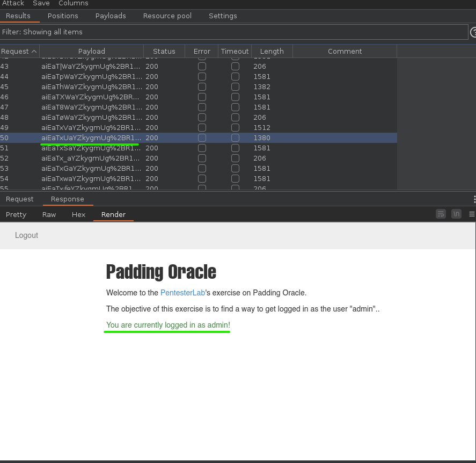
Task: Sort results by the Length column header
Action: point(272,52)
